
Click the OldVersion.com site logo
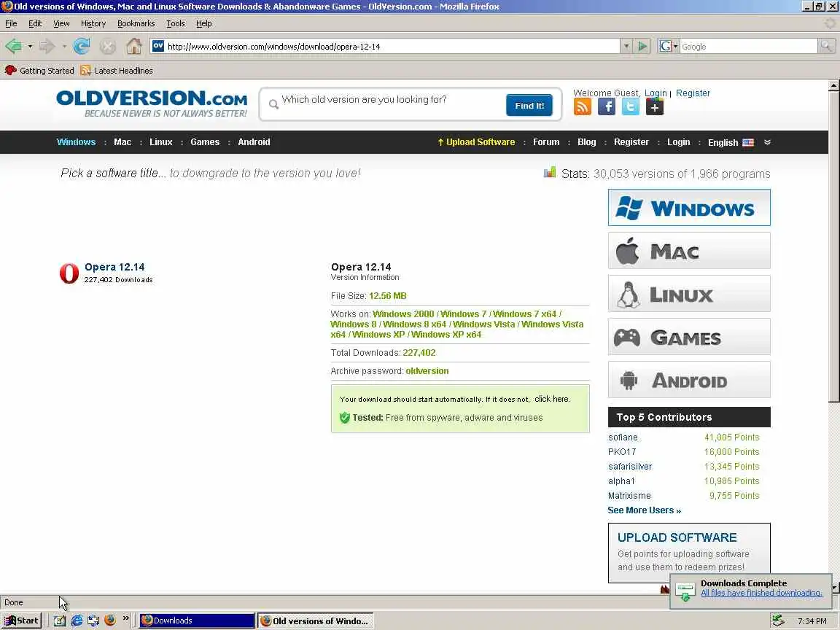point(152,104)
